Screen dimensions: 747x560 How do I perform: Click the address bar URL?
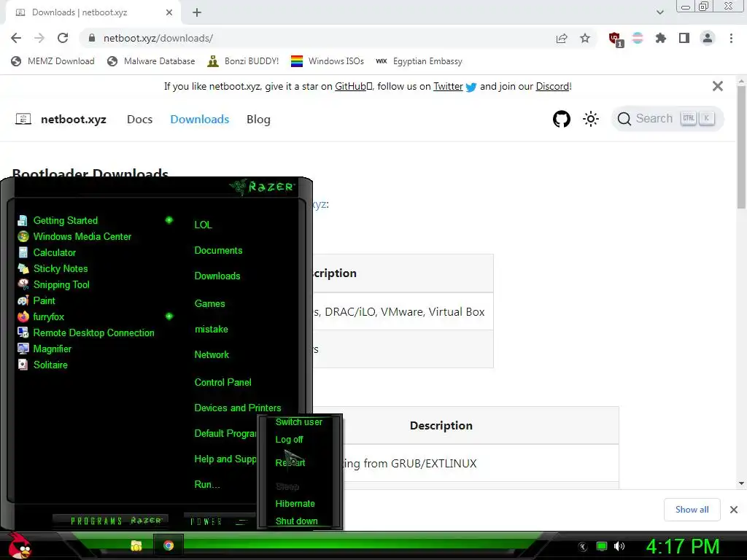tap(158, 38)
